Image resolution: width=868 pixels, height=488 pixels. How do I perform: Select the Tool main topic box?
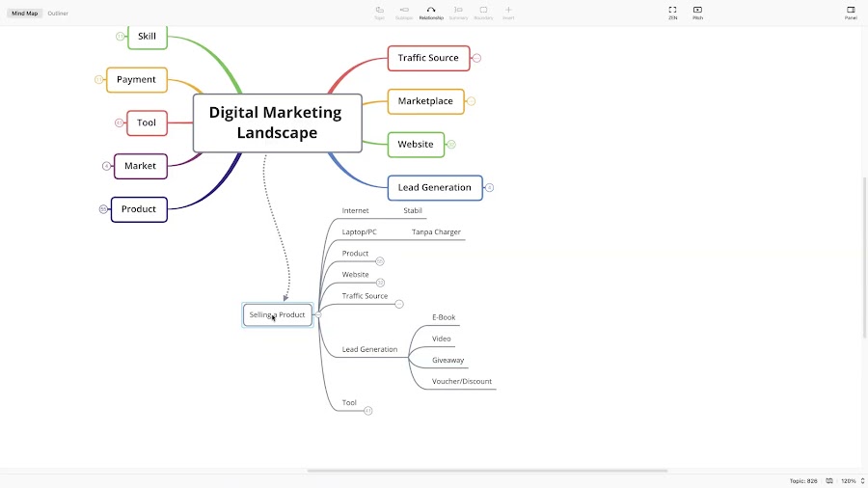click(x=147, y=122)
